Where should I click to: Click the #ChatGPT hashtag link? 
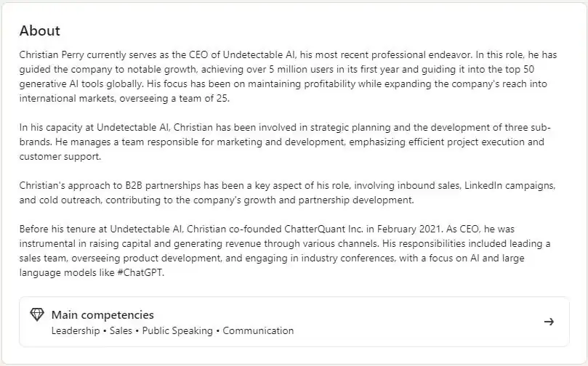coord(140,272)
